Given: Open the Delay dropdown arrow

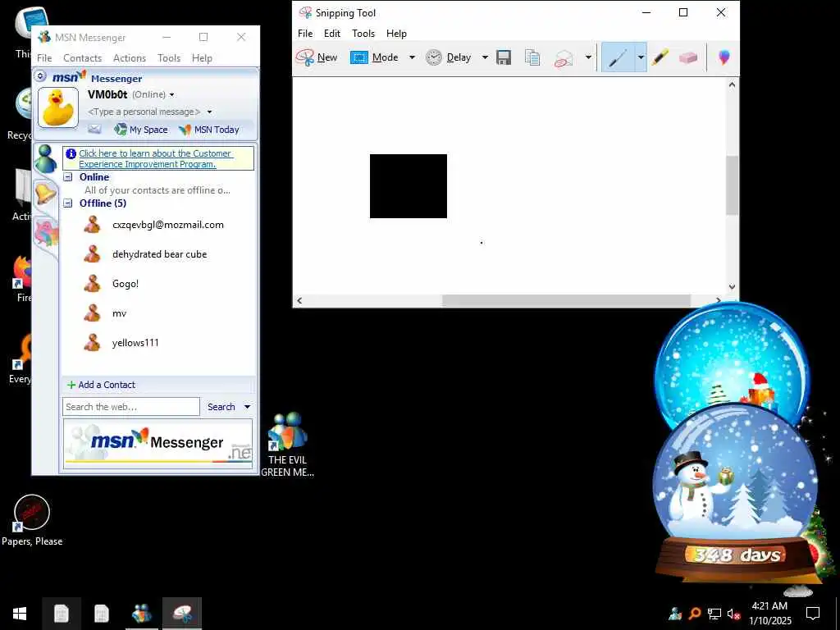Looking at the screenshot, I should point(485,57).
